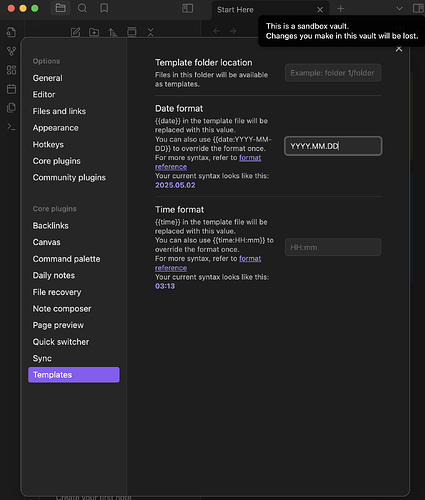
Task: Open the search magnifier icon
Action: [82, 8]
